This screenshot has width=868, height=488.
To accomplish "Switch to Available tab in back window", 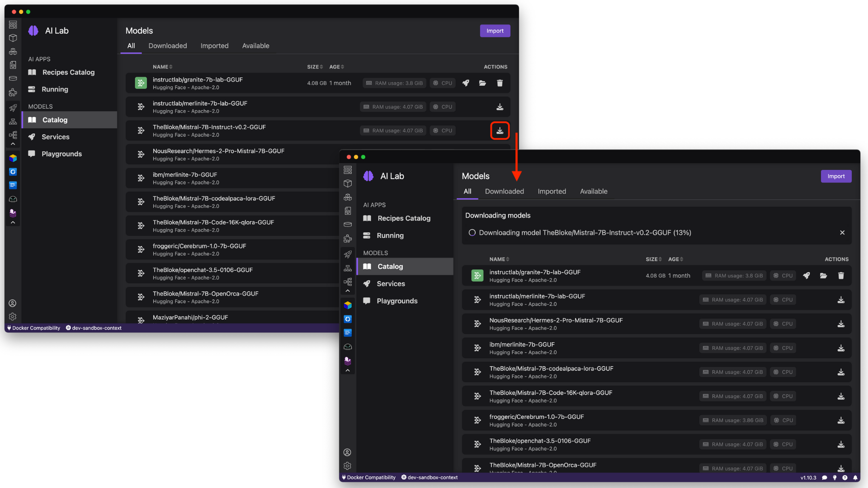I will pyautogui.click(x=255, y=46).
